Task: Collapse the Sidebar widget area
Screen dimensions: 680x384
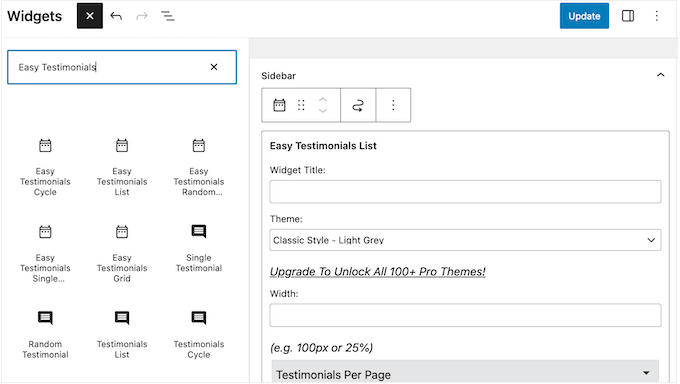Action: coord(660,75)
